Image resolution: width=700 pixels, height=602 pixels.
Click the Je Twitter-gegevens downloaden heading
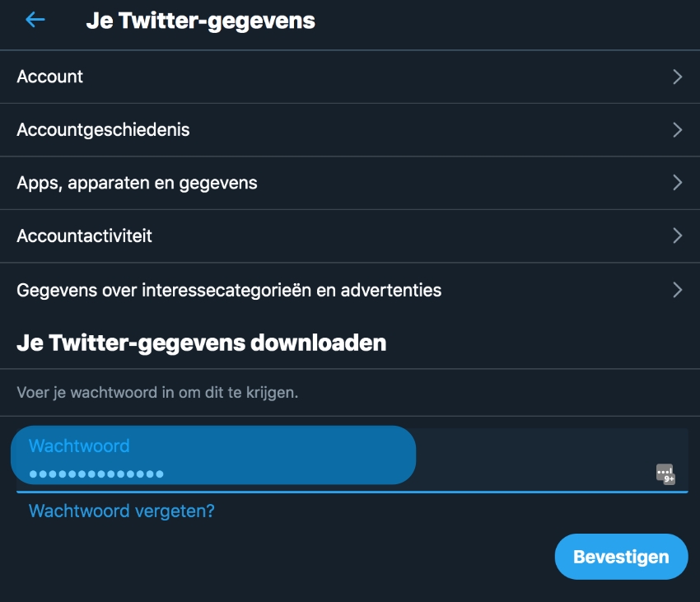[201, 343]
